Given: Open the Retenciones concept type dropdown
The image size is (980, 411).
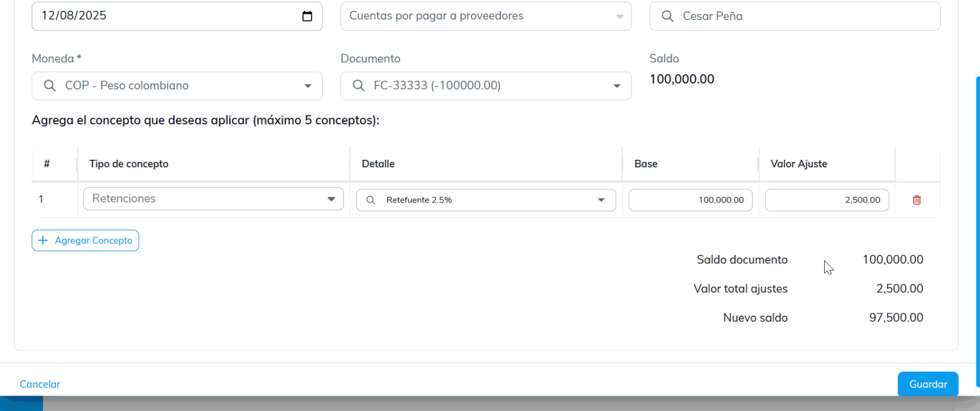Looking at the screenshot, I should pyautogui.click(x=331, y=199).
